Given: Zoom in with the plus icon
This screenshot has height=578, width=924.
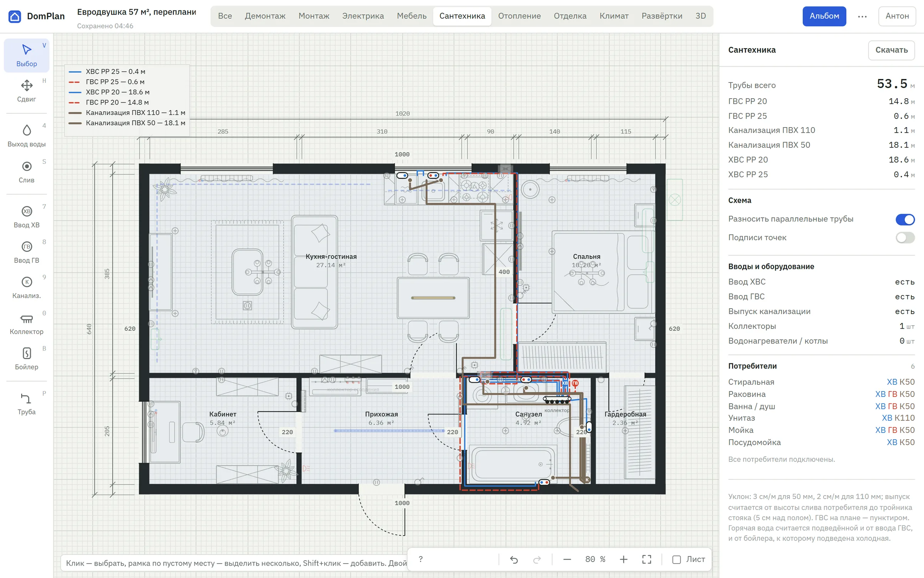Looking at the screenshot, I should [624, 559].
